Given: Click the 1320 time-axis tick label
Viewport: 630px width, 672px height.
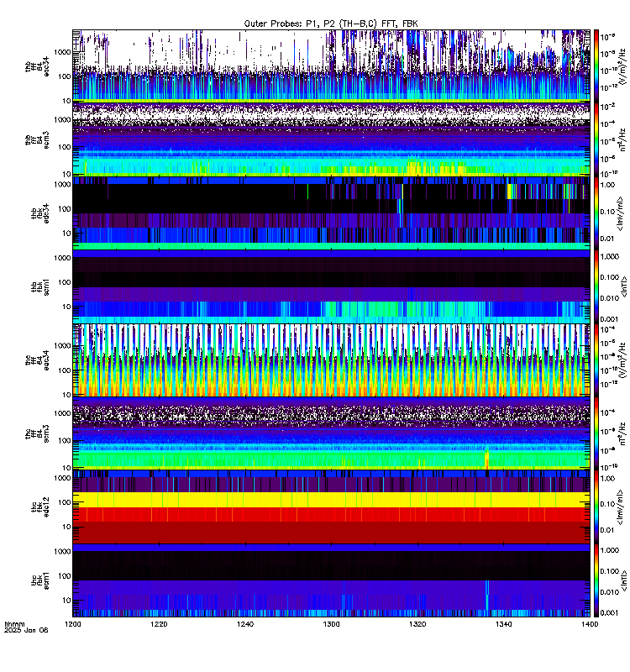Looking at the screenshot, I should coord(417,624).
